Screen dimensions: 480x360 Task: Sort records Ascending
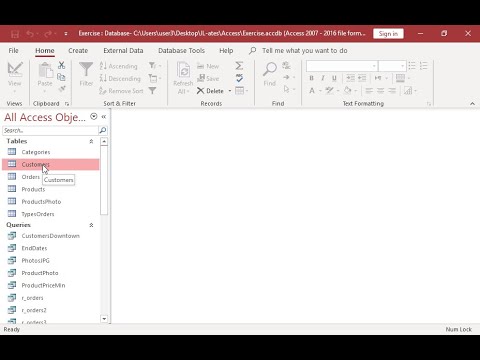118,66
